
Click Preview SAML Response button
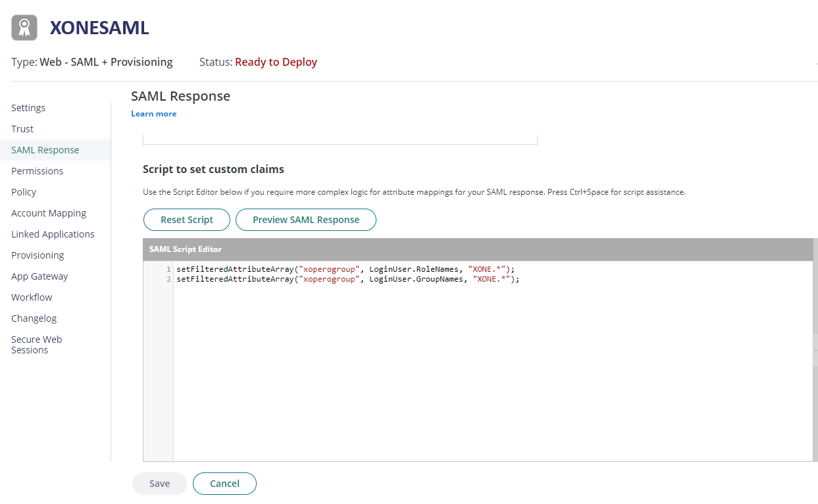(305, 220)
